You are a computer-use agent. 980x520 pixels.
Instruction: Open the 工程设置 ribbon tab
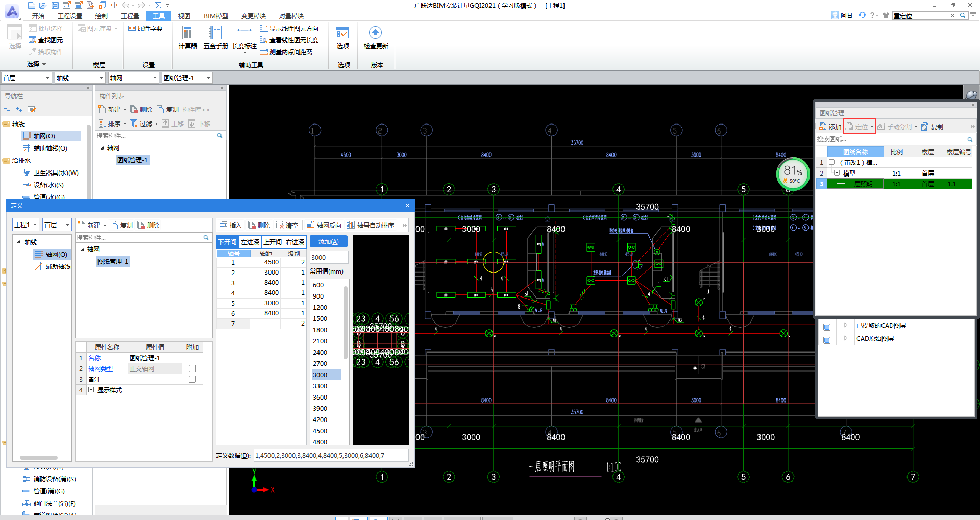tap(70, 16)
